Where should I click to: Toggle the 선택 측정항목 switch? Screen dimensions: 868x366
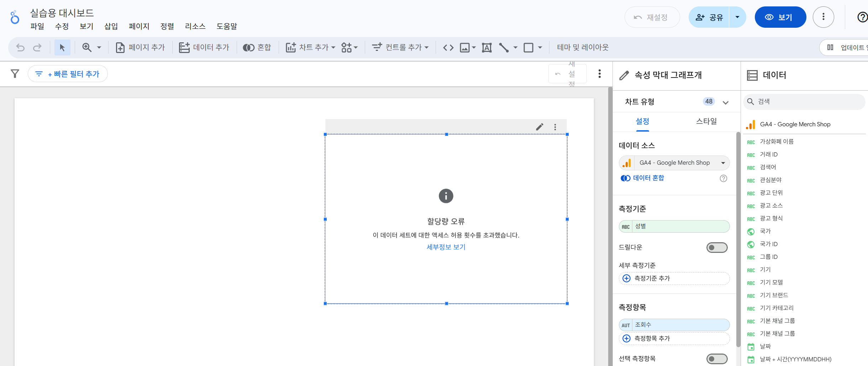click(x=717, y=359)
